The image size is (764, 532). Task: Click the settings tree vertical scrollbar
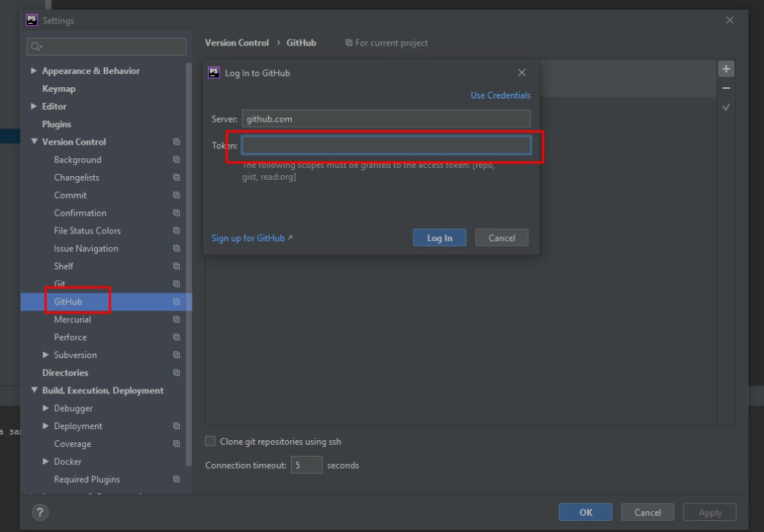(189, 265)
